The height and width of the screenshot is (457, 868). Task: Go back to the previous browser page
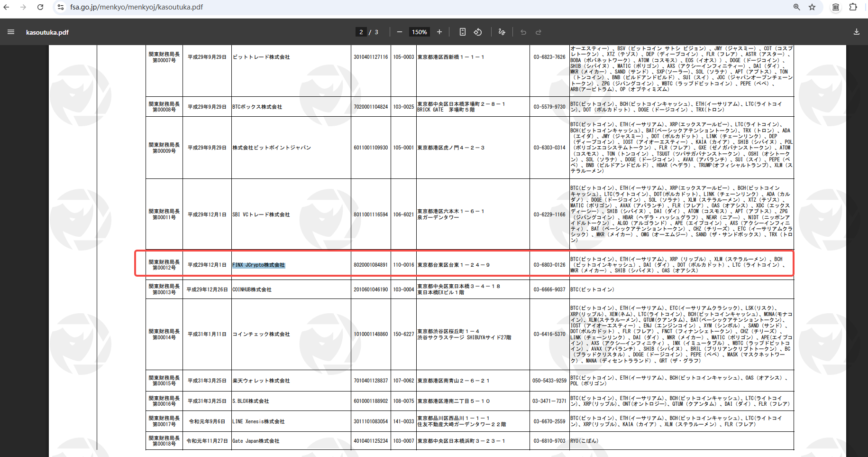[6, 7]
